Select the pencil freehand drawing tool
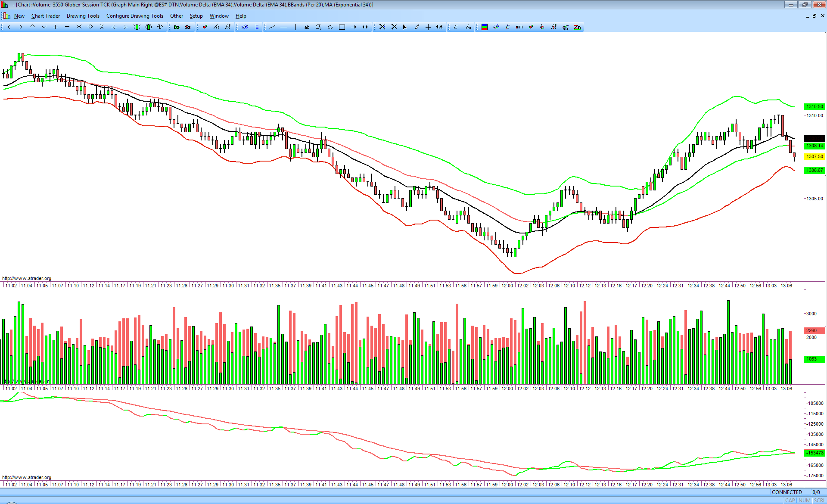 coord(417,27)
